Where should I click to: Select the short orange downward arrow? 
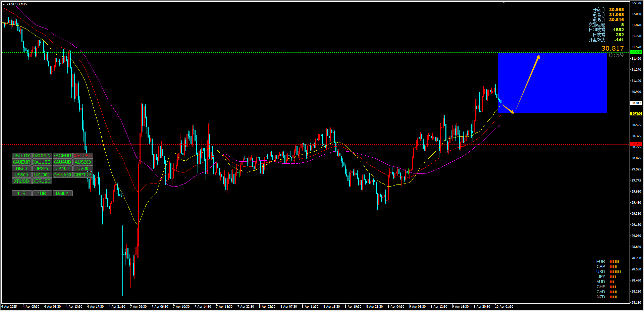point(507,109)
